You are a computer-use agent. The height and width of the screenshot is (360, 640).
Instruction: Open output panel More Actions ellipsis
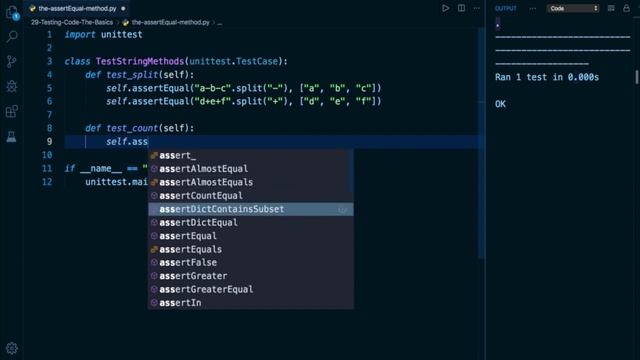(533, 9)
